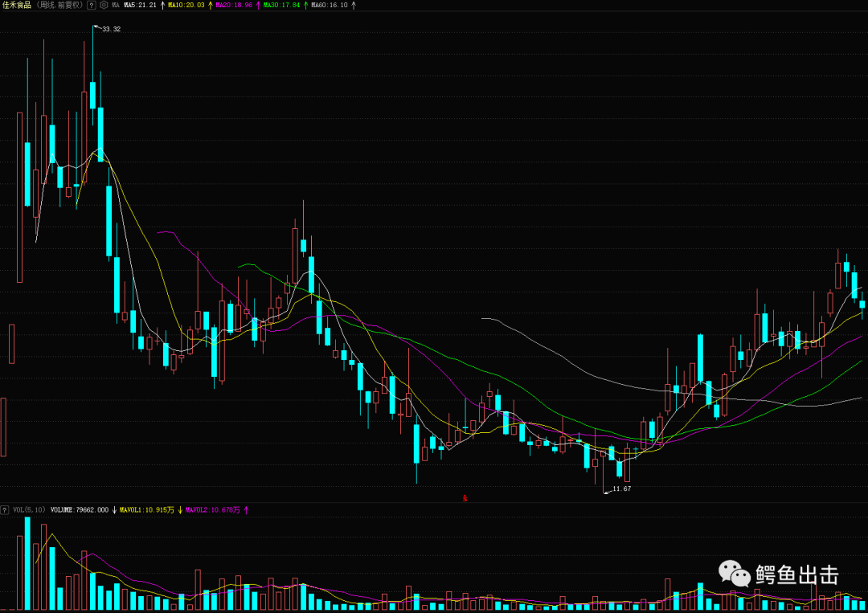This screenshot has height=613, width=868.
Task: Select the MA5:21.21 indicator value
Action: pos(140,5)
